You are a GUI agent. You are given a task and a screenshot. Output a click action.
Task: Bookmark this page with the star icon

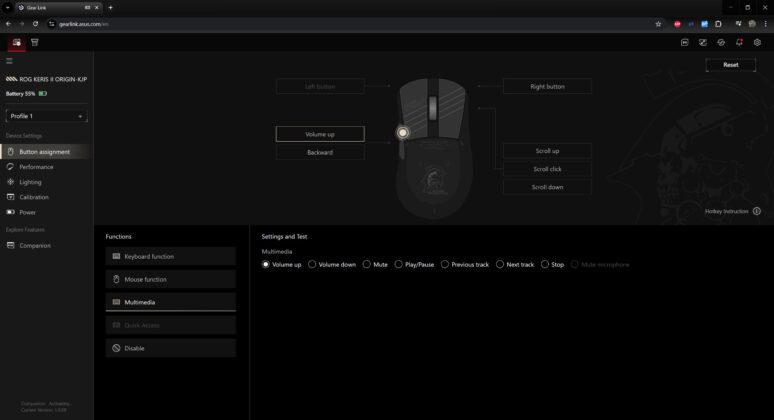tap(658, 24)
